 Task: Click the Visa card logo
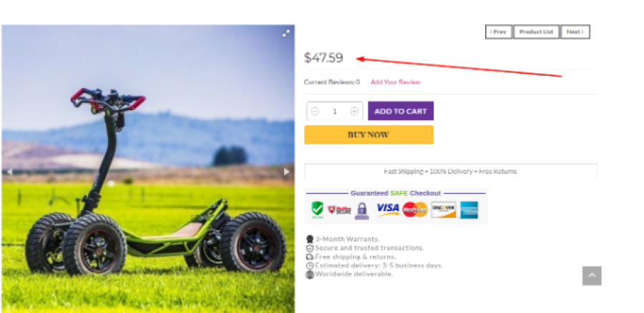pyautogui.click(x=387, y=209)
